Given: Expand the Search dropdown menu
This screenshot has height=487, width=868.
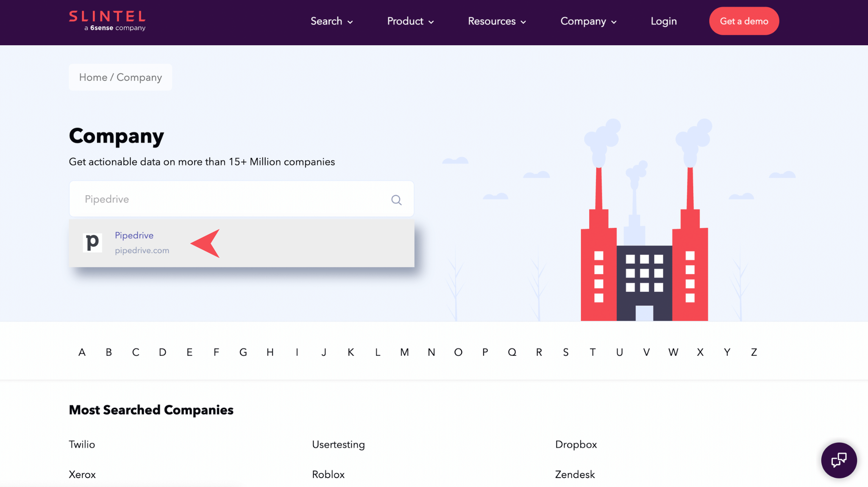Looking at the screenshot, I should pos(331,21).
